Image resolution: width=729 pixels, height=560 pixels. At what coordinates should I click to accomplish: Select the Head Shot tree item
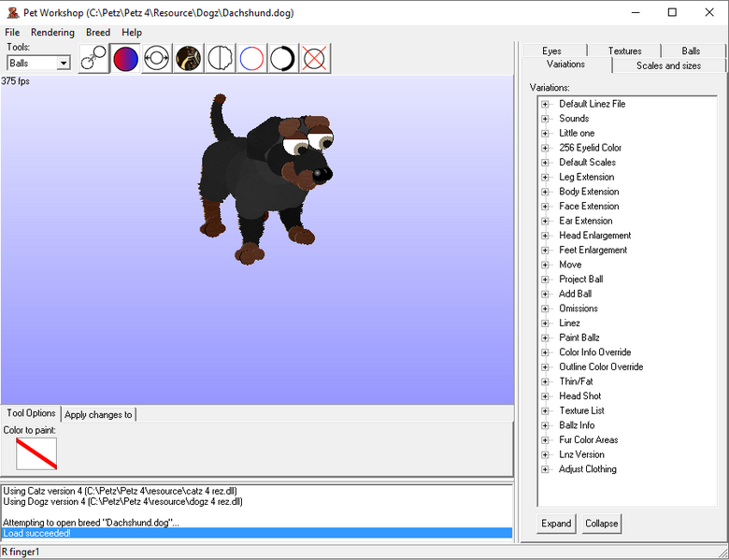point(580,395)
